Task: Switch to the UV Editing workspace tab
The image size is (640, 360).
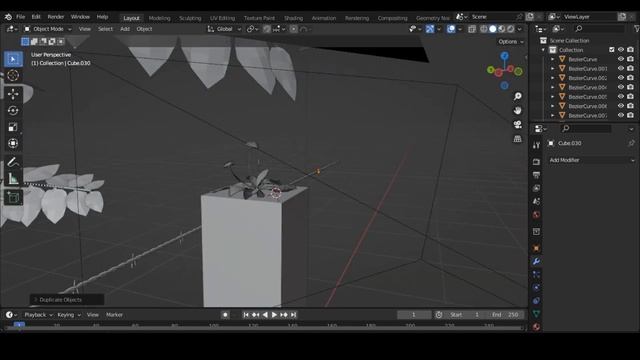Action: pyautogui.click(x=222, y=18)
